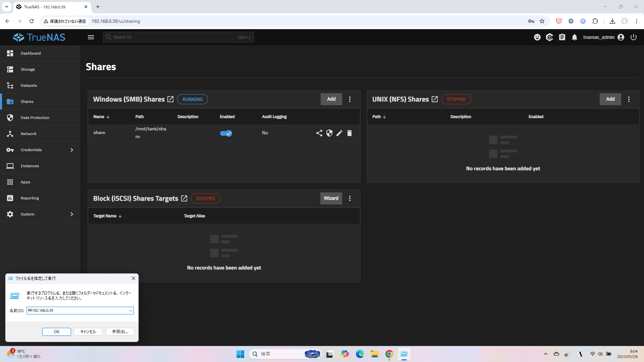
Task: Go to Datasets page
Action: [x=40, y=85]
